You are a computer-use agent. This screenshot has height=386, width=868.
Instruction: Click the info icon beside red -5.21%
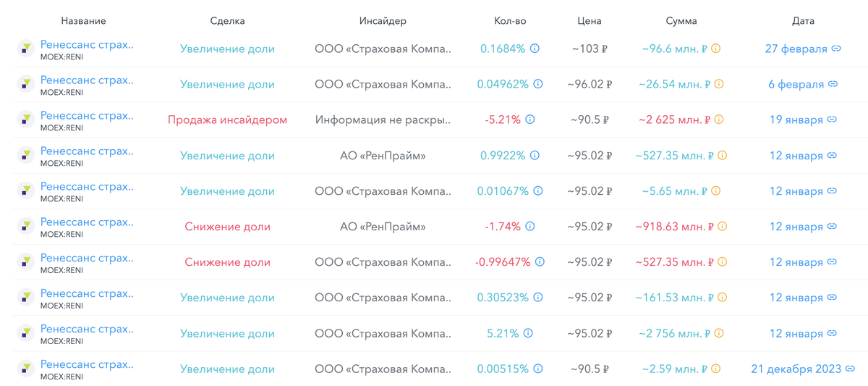click(x=529, y=119)
